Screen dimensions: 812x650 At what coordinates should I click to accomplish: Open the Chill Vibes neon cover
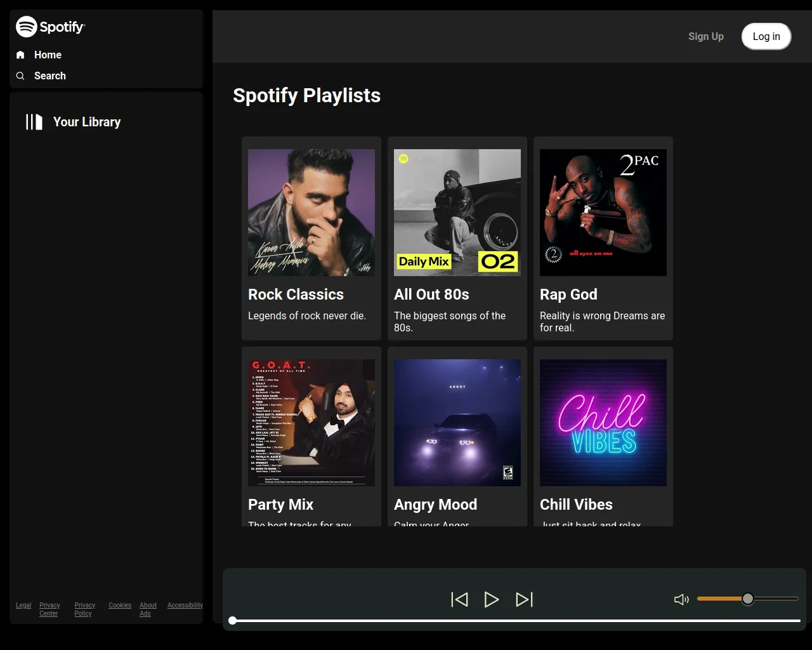pyautogui.click(x=603, y=423)
